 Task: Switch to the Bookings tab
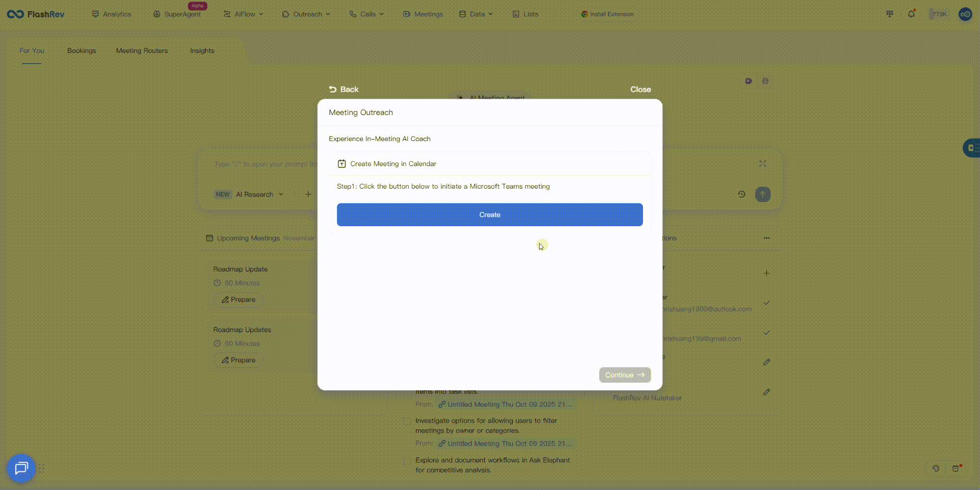[81, 51]
